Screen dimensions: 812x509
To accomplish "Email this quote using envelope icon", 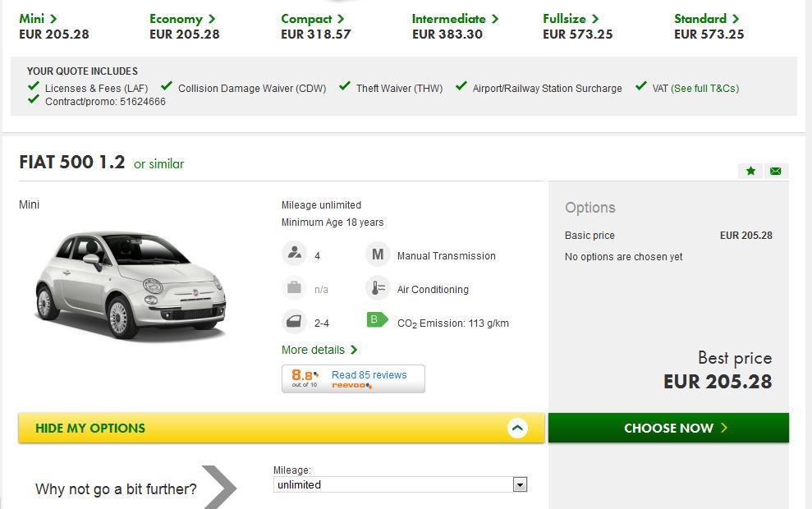I will click(x=775, y=171).
